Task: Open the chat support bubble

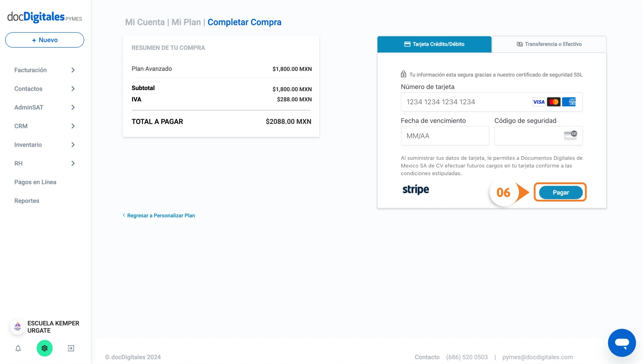Action: (622, 343)
